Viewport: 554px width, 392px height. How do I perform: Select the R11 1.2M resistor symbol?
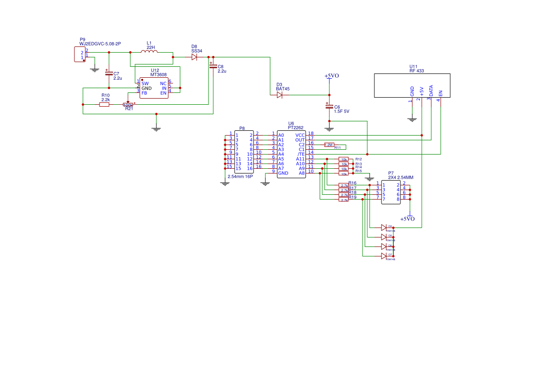pos(329,145)
